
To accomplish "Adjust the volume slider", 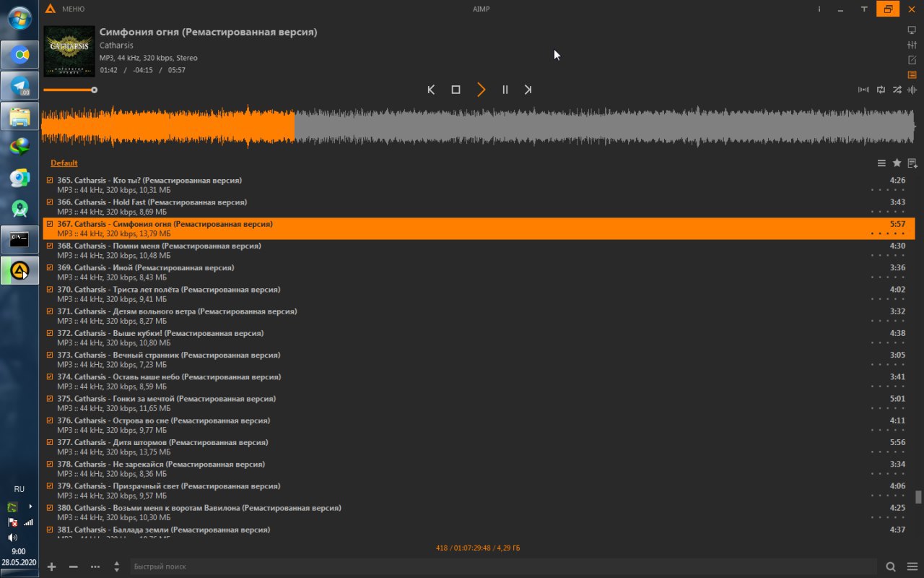I will [70, 90].
